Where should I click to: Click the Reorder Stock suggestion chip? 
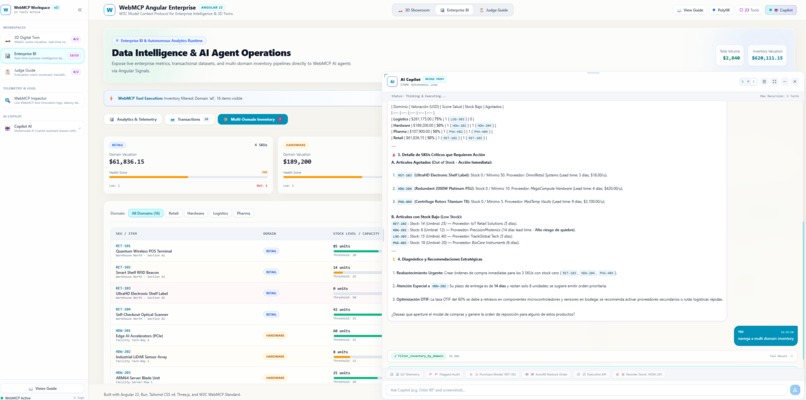[638, 374]
